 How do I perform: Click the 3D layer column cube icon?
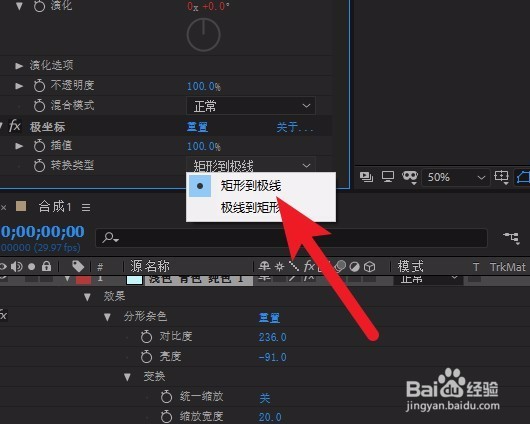tap(370, 267)
